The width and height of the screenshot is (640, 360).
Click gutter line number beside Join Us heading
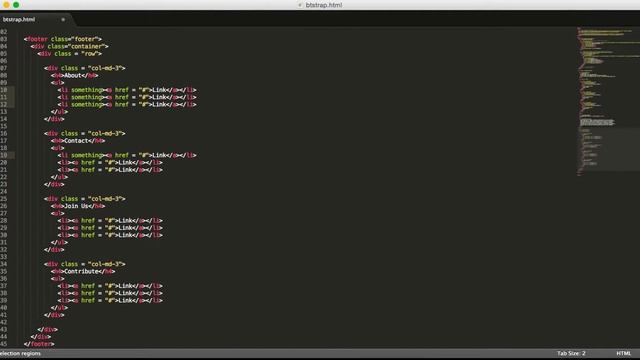4,206
